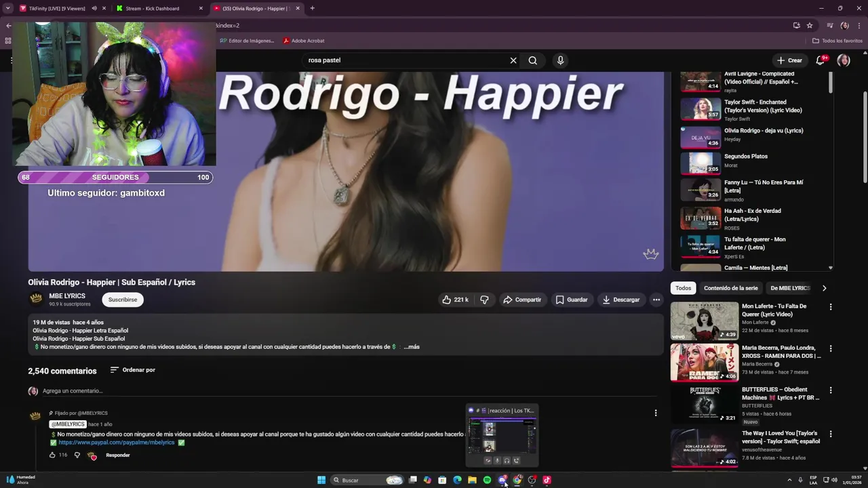This screenshot has height=488, width=868.
Task: Click the Crear button
Action: (x=789, y=60)
